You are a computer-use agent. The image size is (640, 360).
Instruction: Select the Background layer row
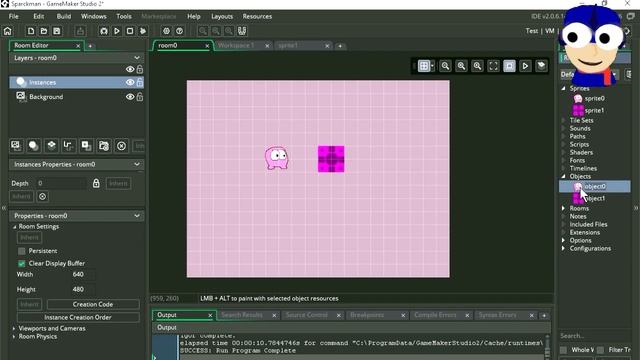click(77, 97)
